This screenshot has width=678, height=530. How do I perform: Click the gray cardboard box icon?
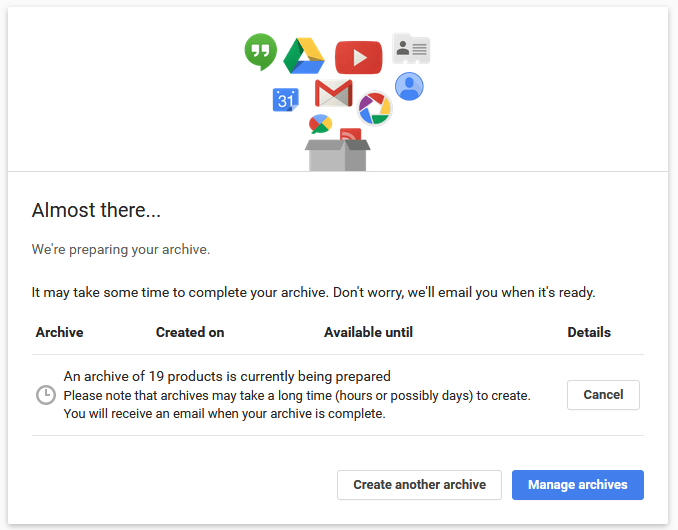coord(337,155)
